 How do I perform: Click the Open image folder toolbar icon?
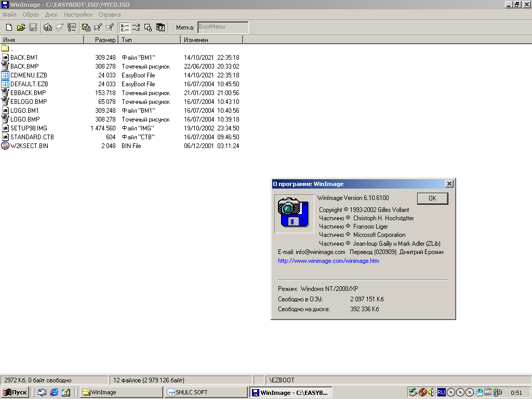[x=21, y=28]
